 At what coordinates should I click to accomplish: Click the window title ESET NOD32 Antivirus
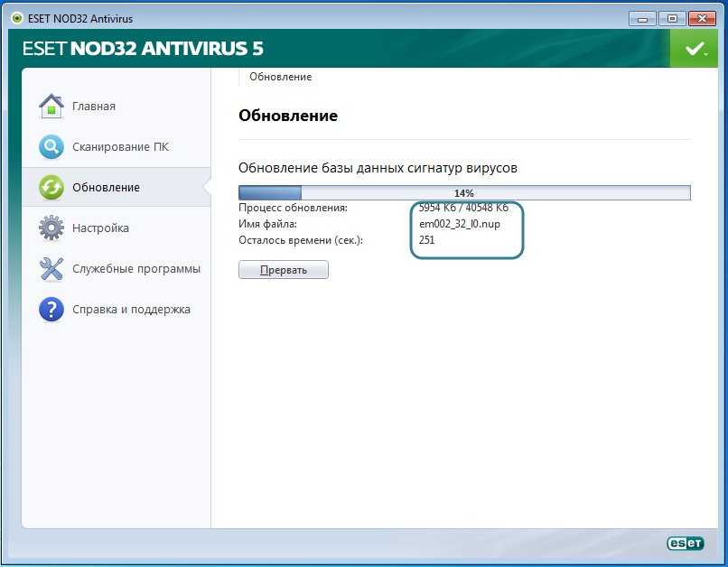coord(80,19)
